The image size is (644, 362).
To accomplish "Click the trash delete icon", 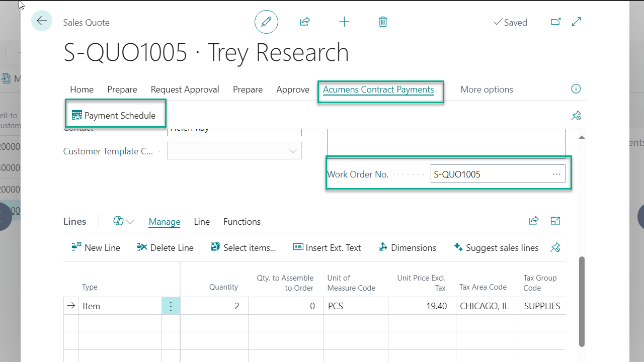I will click(383, 22).
